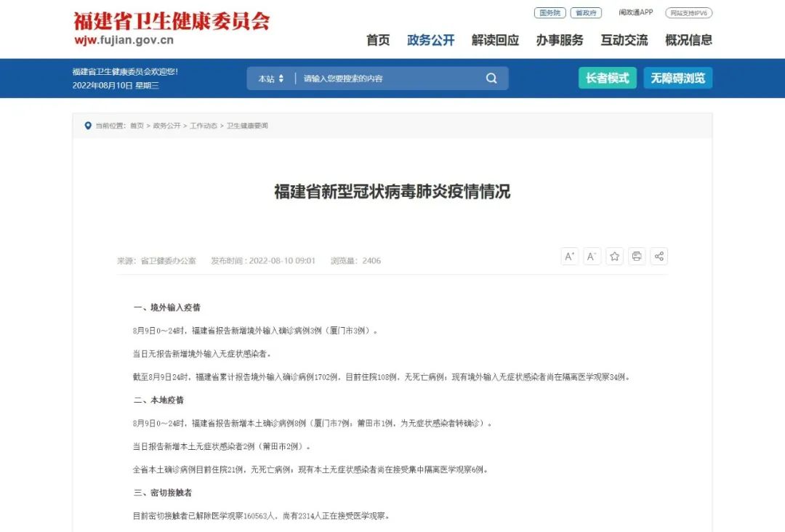The height and width of the screenshot is (532, 785).
Task: Click 闽政通APP link
Action: point(636,13)
